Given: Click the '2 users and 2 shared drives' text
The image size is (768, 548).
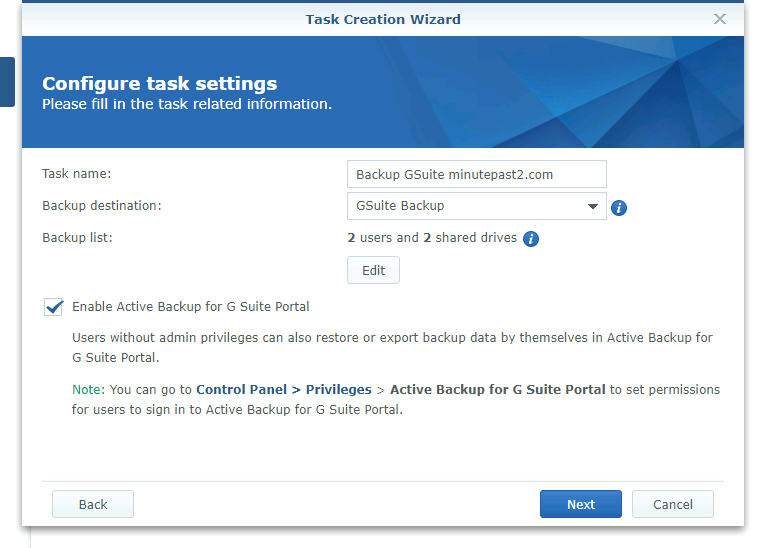Looking at the screenshot, I should pos(432,238).
